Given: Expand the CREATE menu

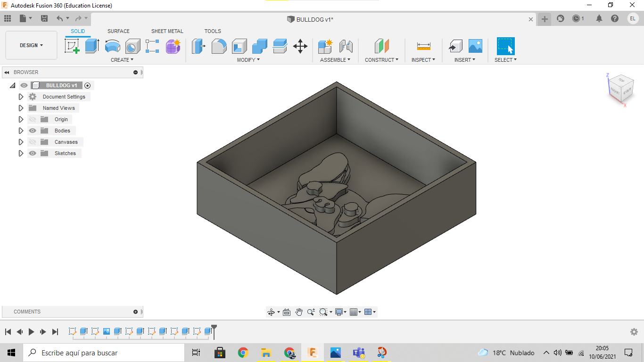Looking at the screenshot, I should [x=122, y=60].
